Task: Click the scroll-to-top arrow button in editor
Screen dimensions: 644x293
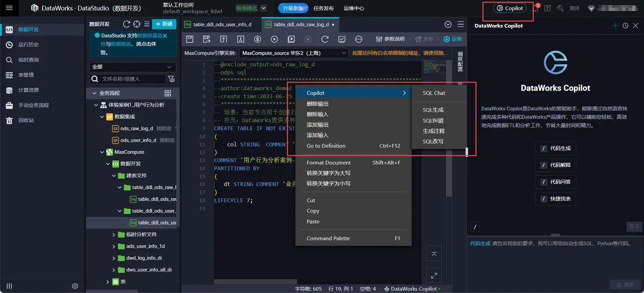Action: pos(434,254)
